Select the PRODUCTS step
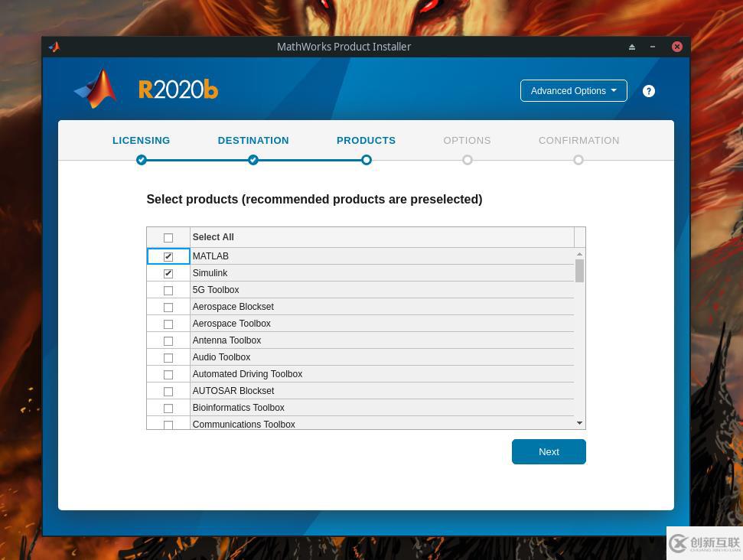The width and height of the screenshot is (743, 560). coord(366,140)
